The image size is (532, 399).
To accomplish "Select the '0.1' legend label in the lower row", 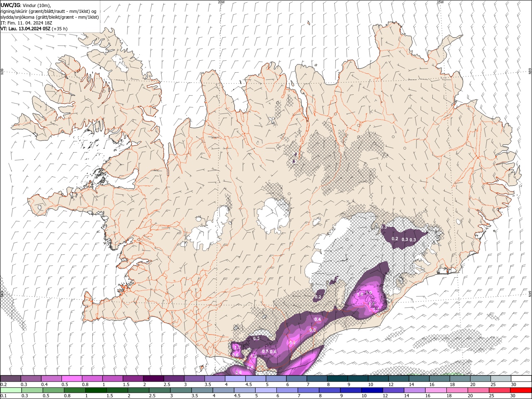I will [x=3, y=396].
